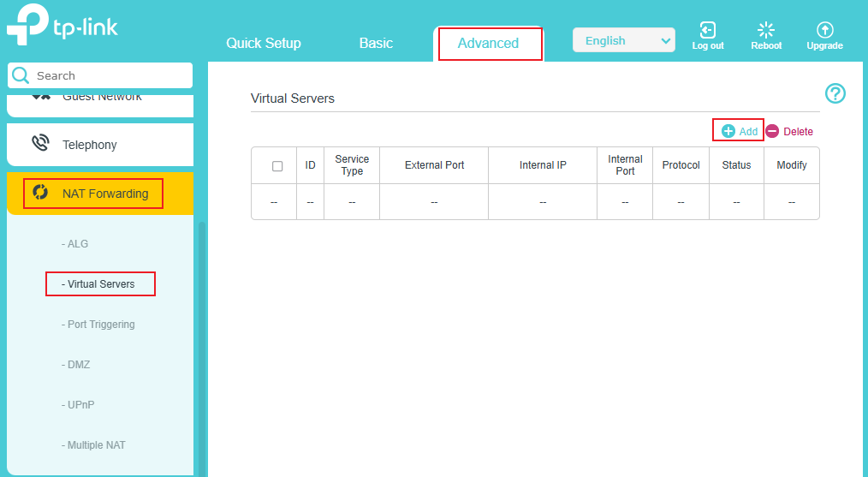Click the Delete text link
Screen dimensions: 868x477
point(799,132)
